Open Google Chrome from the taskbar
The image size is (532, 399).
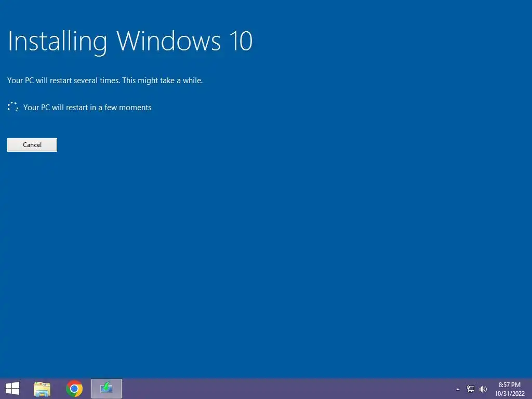click(x=74, y=389)
